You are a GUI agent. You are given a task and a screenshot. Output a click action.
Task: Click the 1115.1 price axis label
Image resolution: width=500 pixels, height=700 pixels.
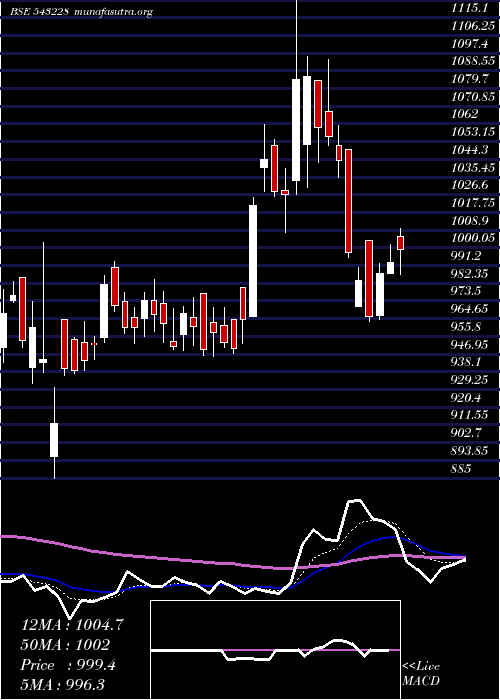click(469, 8)
